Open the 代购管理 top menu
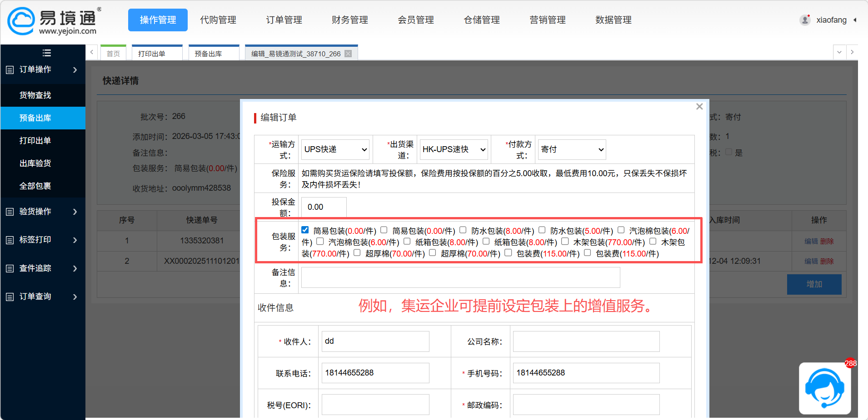Screen dimensions: 868x420 (218, 20)
